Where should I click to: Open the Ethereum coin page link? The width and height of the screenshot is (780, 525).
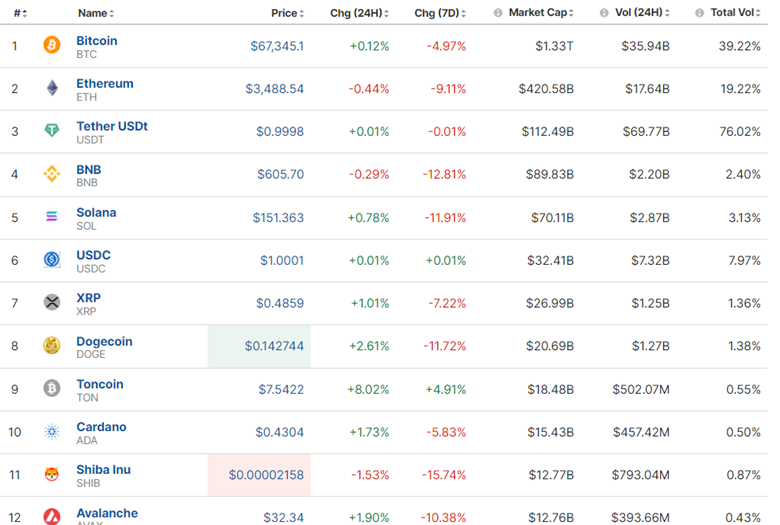(105, 84)
